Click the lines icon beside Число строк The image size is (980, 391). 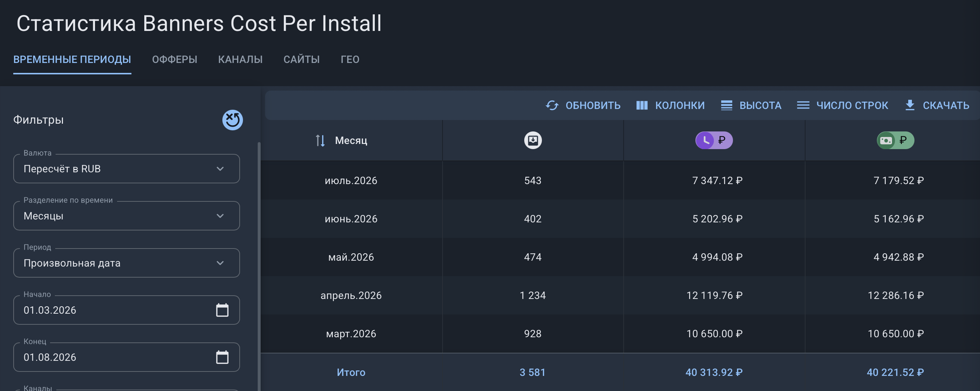[803, 105]
